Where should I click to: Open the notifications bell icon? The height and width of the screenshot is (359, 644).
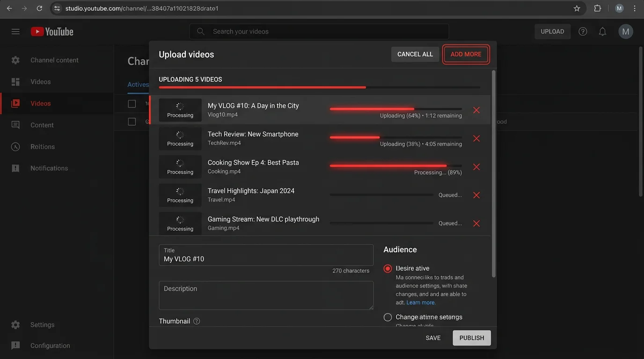603,31
